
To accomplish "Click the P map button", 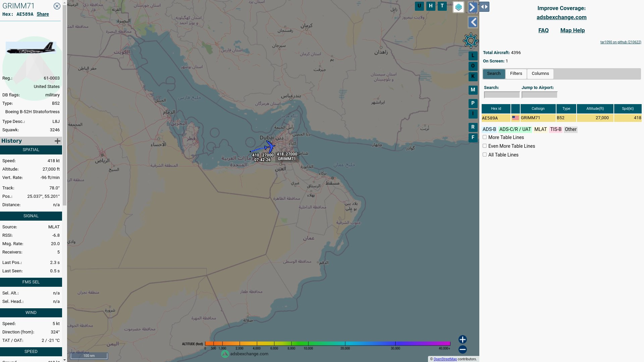I will (x=473, y=103).
